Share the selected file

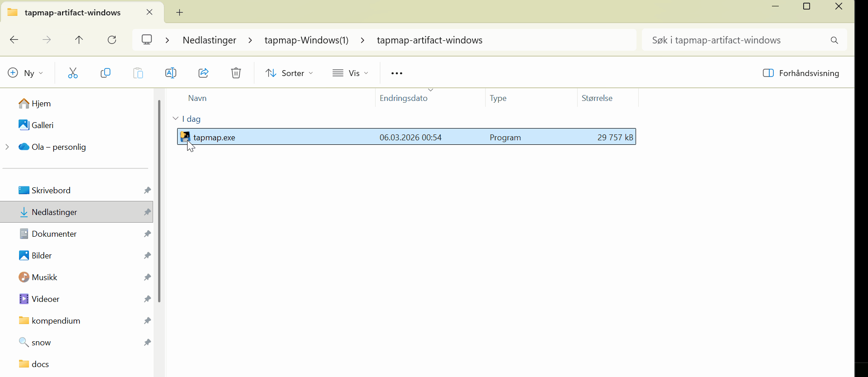[203, 73]
